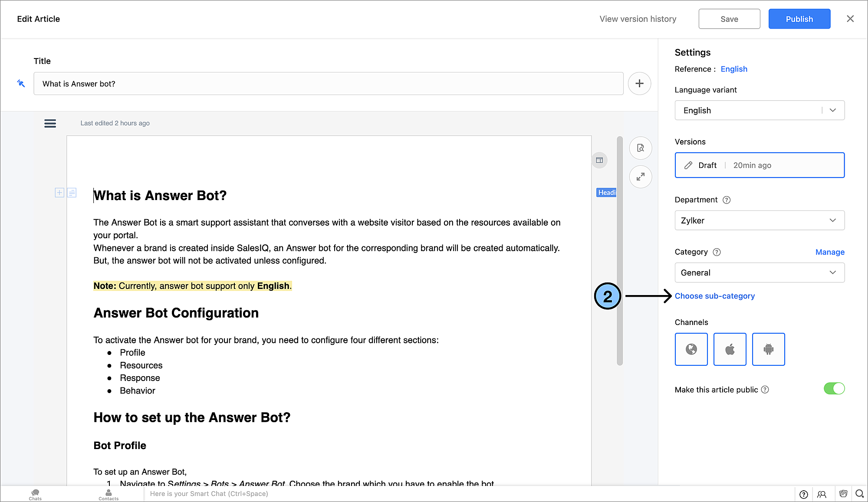This screenshot has height=502, width=868.
Task: Click the help question icon in bottom bar
Action: (803, 494)
